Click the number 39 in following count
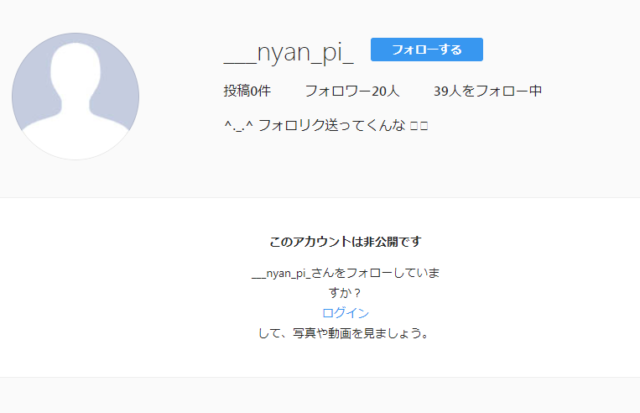This screenshot has height=413, width=640. (x=441, y=91)
